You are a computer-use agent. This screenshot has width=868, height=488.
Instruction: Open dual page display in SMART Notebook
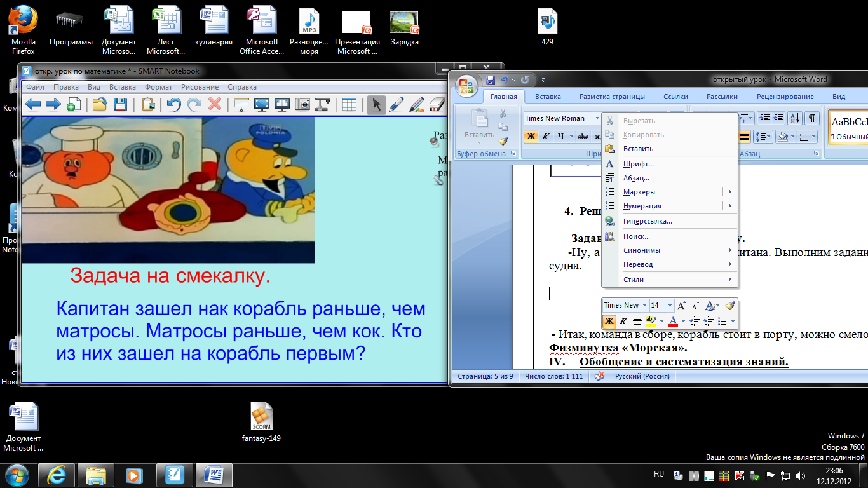point(282,104)
